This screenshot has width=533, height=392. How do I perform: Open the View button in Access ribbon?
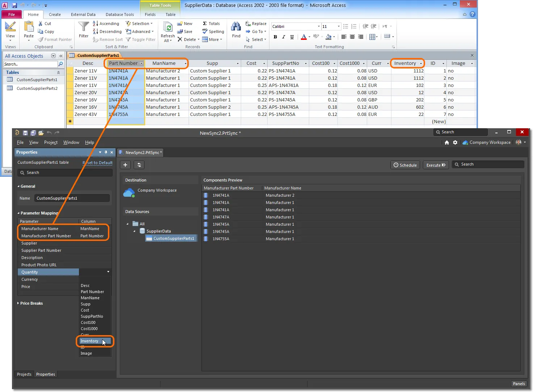pyautogui.click(x=10, y=30)
